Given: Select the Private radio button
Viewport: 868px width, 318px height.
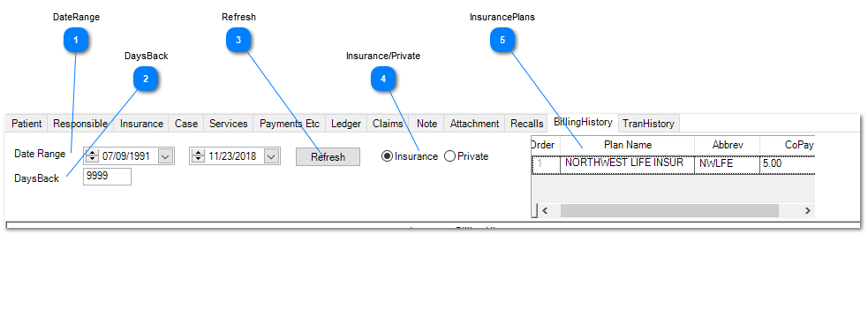Looking at the screenshot, I should click(x=466, y=156).
